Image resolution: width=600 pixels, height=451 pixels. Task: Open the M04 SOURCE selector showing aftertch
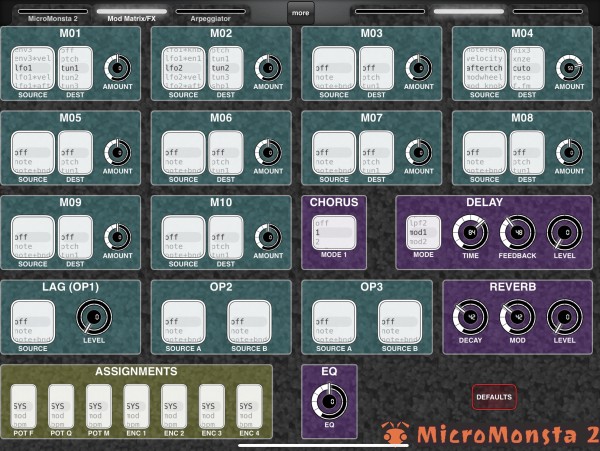click(x=484, y=68)
